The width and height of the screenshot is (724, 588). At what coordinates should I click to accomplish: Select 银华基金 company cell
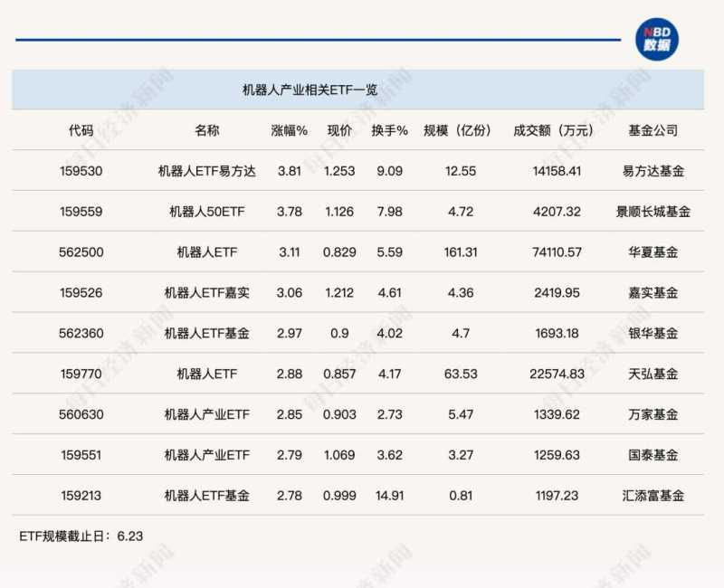pyautogui.click(x=653, y=333)
